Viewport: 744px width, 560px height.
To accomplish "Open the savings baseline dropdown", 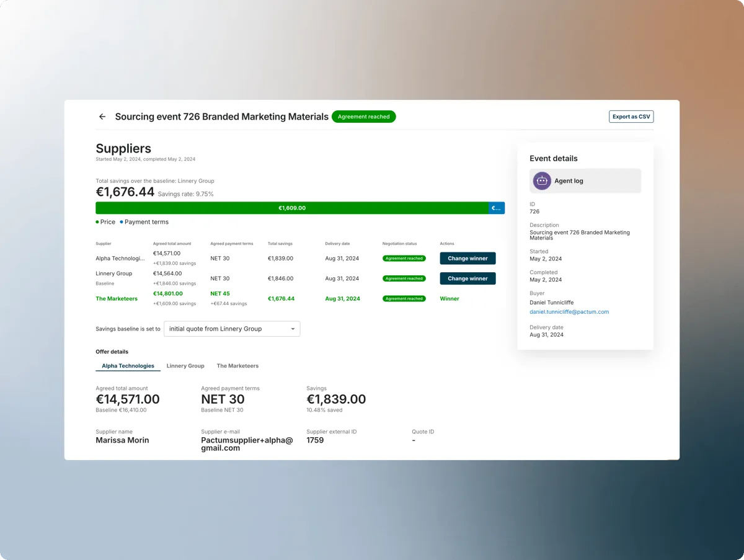I will [x=232, y=329].
